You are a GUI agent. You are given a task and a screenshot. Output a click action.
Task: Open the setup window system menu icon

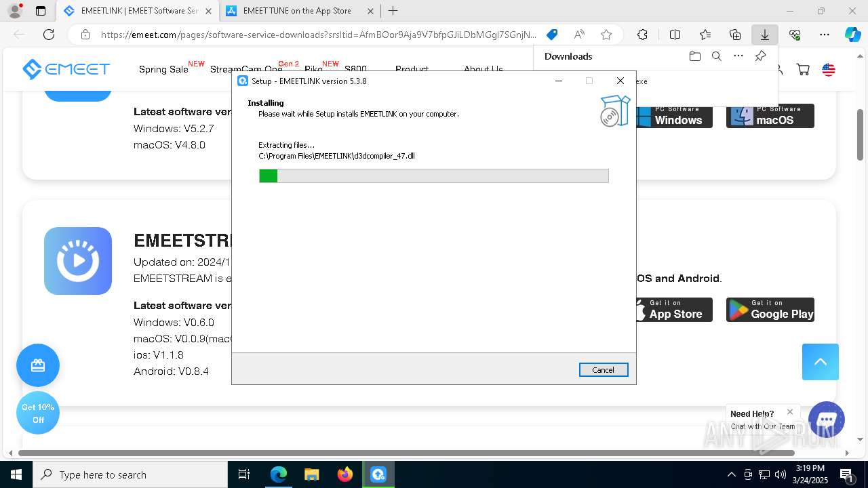tap(243, 81)
